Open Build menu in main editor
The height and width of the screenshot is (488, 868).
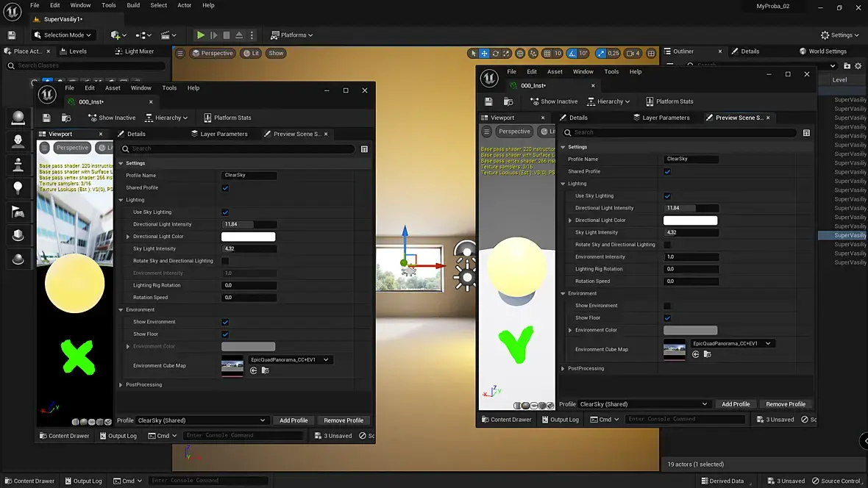coord(133,5)
